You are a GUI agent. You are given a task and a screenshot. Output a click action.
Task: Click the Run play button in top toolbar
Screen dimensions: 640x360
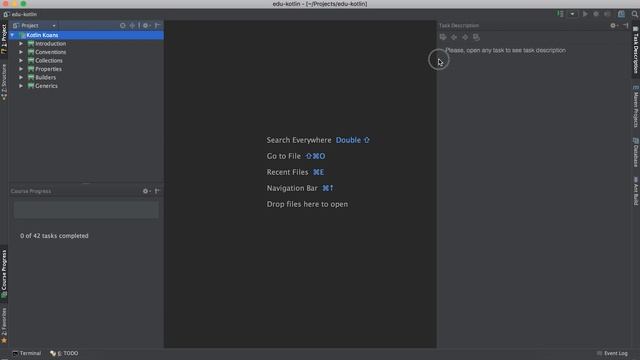pyautogui.click(x=585, y=14)
